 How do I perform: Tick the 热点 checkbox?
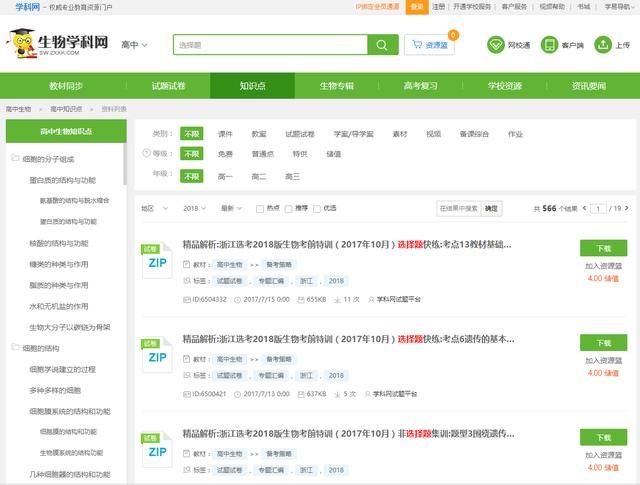click(260, 209)
